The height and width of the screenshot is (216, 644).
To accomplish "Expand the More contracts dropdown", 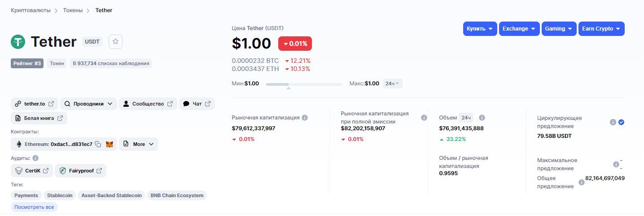I will pyautogui.click(x=138, y=144).
